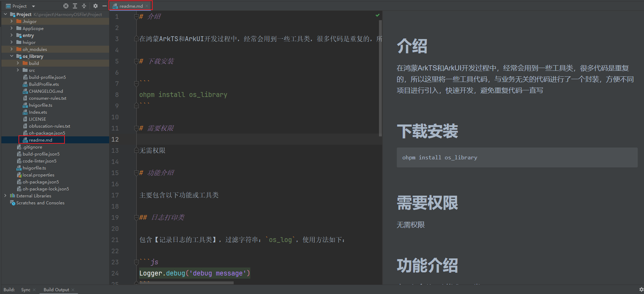The image size is (644, 294).
Task: Fold the 需要权限 heading on line 11
Action: 136,128
